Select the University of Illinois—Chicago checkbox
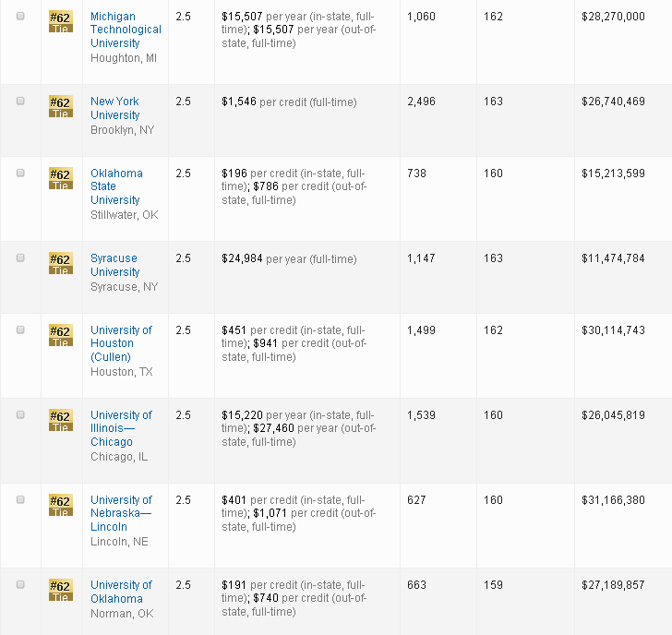672x635 pixels. pos(20,415)
